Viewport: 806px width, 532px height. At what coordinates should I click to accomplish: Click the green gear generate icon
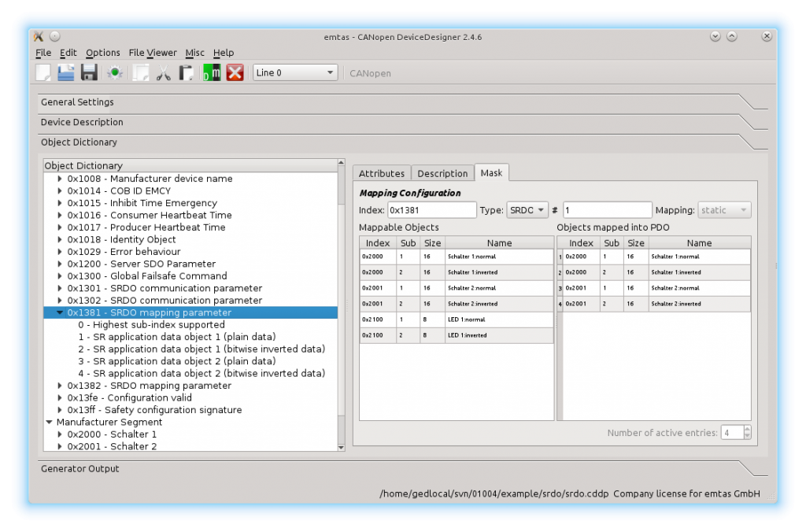[x=115, y=73]
